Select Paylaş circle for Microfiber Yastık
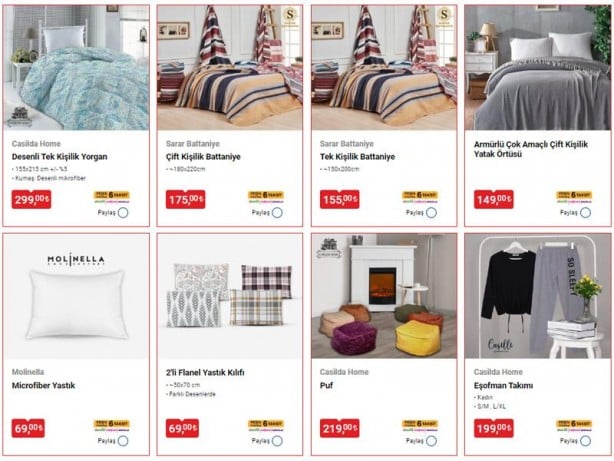The height and width of the screenshot is (461, 614). coord(123,441)
